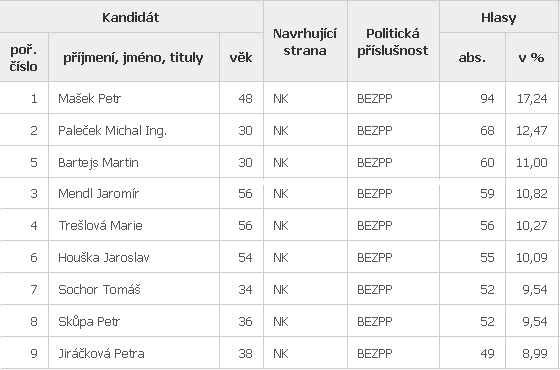
Task: Click the Kandidát column group header
Action: coord(131,17)
